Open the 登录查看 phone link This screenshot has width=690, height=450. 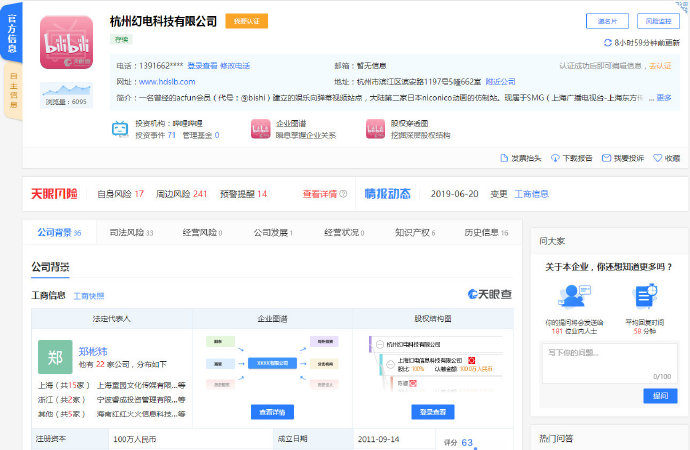[202, 66]
